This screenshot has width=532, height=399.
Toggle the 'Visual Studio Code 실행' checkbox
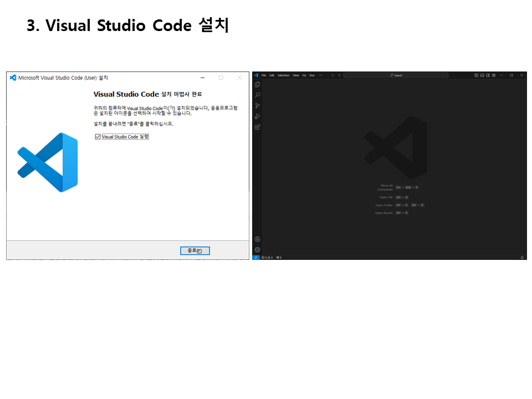point(98,137)
